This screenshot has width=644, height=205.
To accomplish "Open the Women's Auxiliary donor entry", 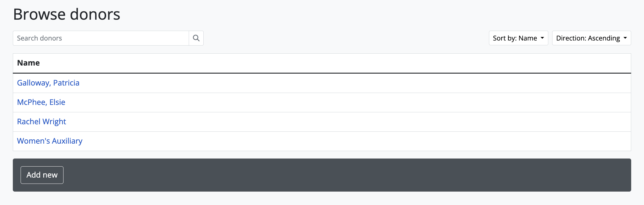I will [50, 141].
